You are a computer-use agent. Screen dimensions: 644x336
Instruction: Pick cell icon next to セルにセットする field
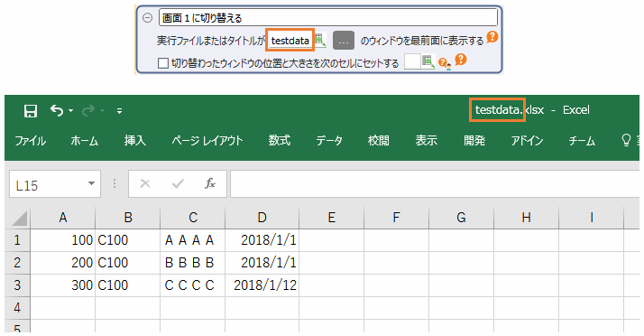(428, 62)
